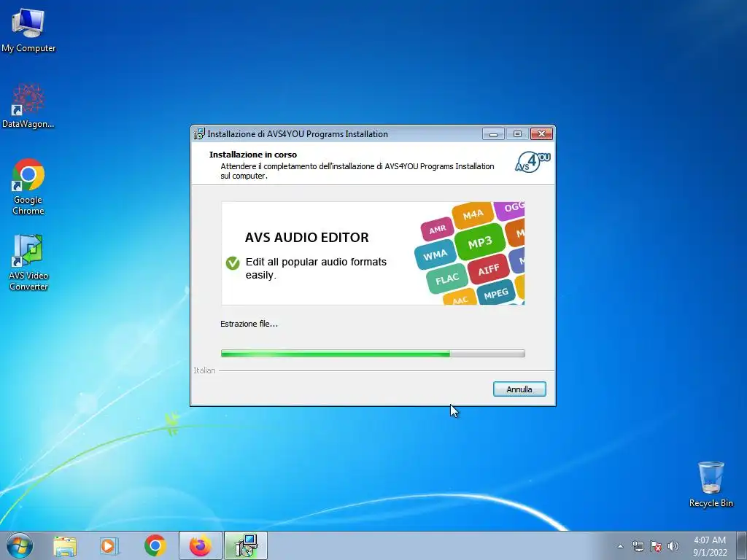Click the green checkmark in the banner

(x=233, y=262)
